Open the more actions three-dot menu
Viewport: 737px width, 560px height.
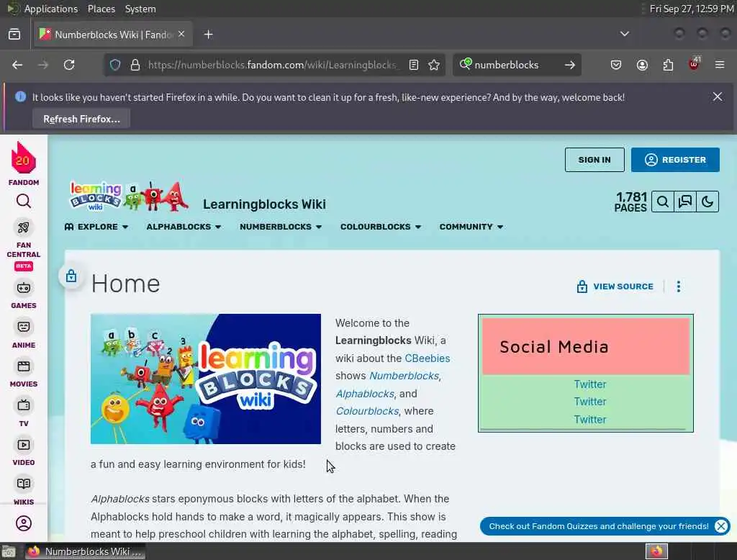[678, 286]
